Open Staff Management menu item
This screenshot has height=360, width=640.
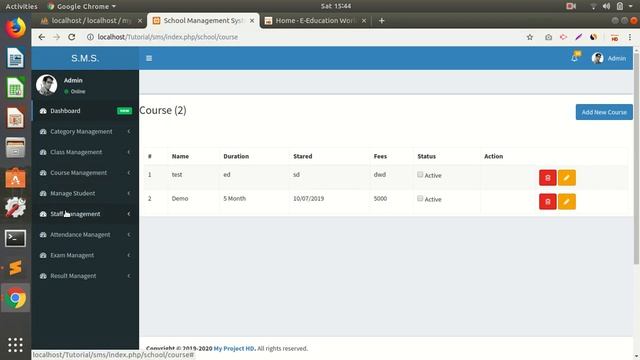85,214
